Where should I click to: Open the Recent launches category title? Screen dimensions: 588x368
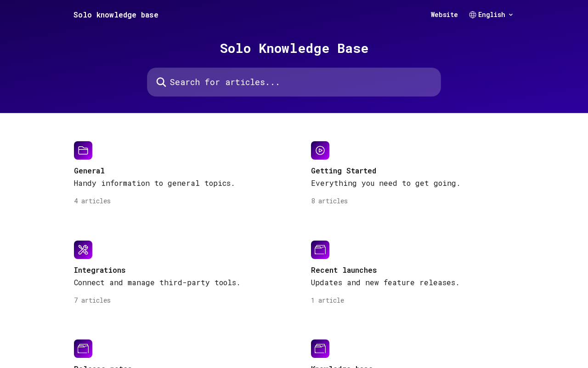(x=344, y=270)
